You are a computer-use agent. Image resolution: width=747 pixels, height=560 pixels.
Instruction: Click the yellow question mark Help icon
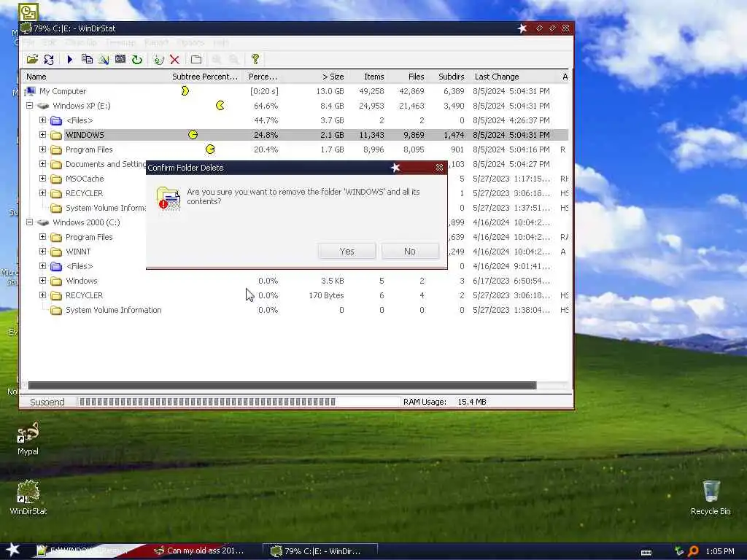click(255, 59)
